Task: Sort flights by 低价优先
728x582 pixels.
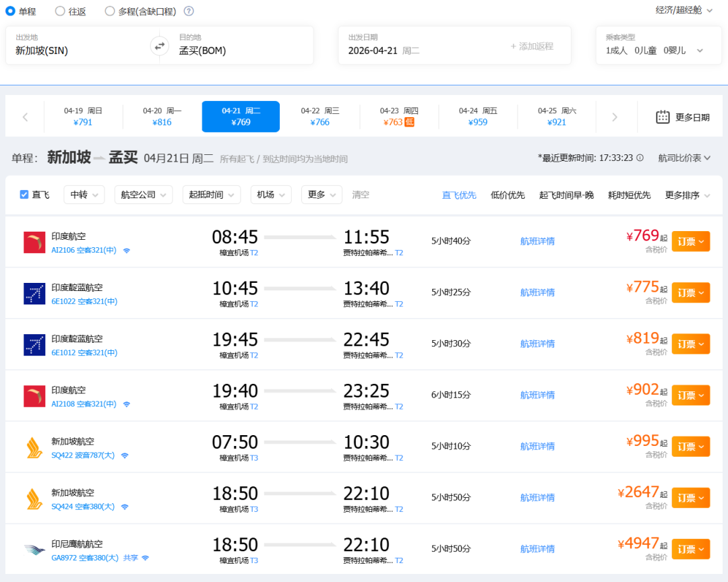Action: click(x=508, y=195)
